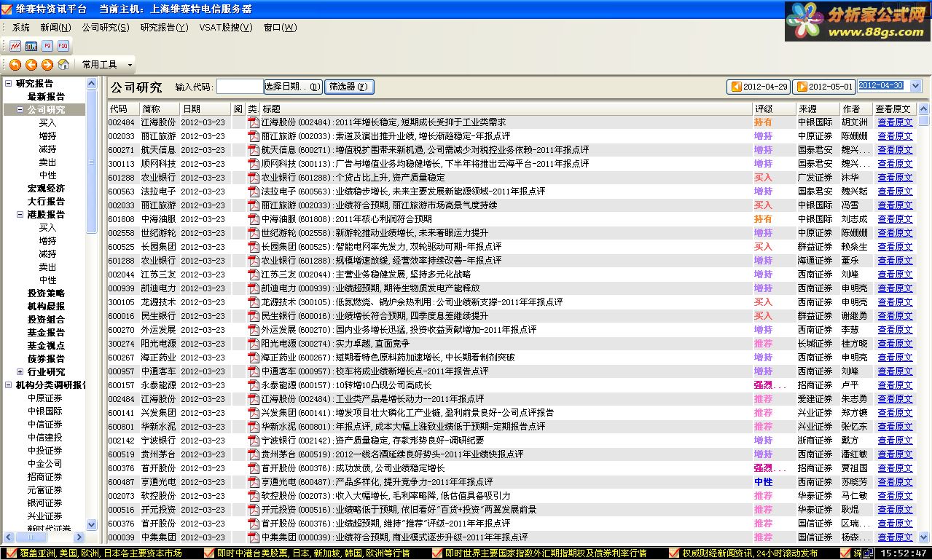The height and width of the screenshot is (560, 932).
Task: Click the F9 toolbar icon
Action: (47, 46)
